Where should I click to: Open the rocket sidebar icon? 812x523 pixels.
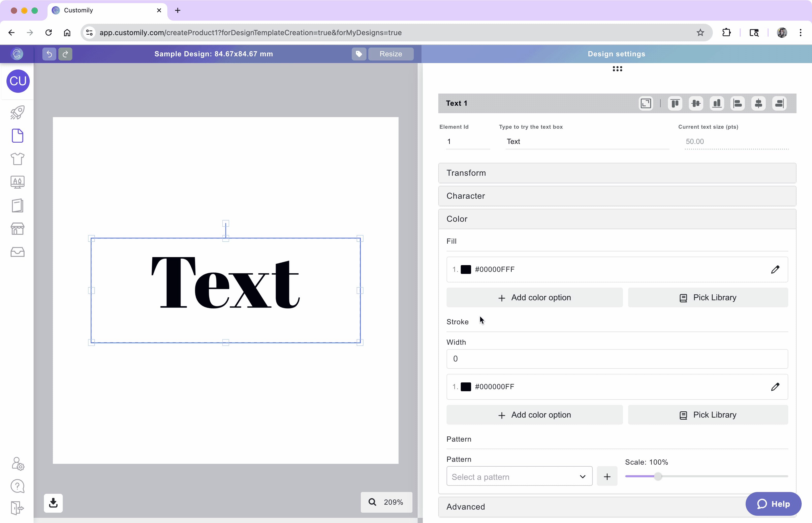coord(17,112)
